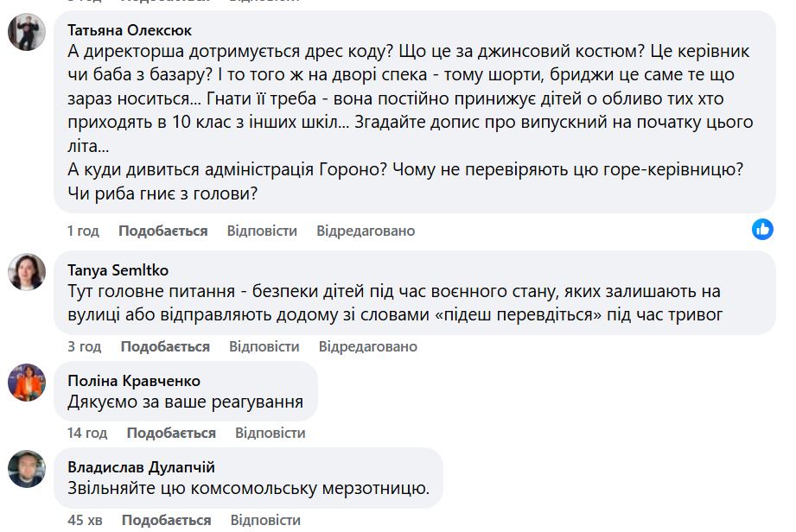Click Поліна Кравченко's profile avatar
Viewport: 796px width, 532px height.
(x=27, y=383)
